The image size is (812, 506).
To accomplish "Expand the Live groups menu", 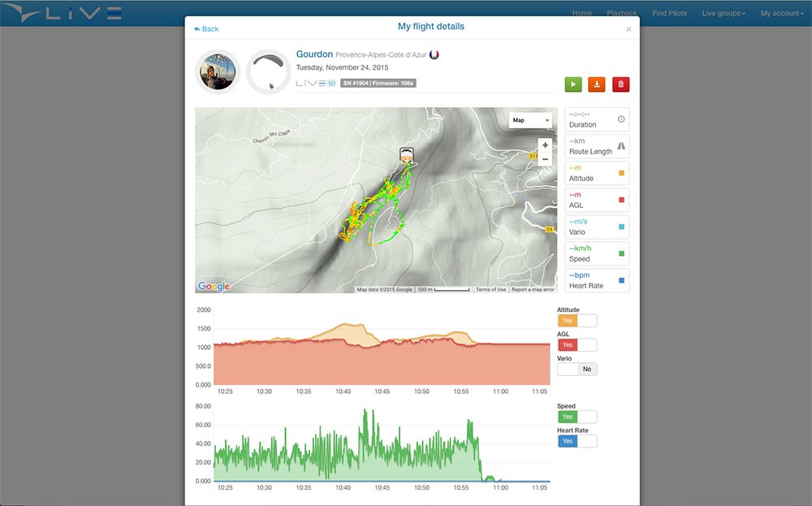I will pos(723,13).
